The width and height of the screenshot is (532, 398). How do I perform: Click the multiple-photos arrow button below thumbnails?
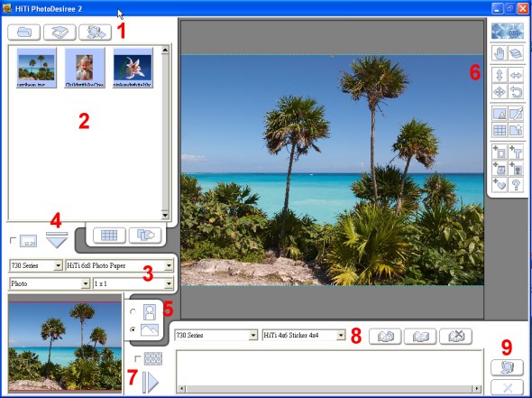[x=145, y=235]
